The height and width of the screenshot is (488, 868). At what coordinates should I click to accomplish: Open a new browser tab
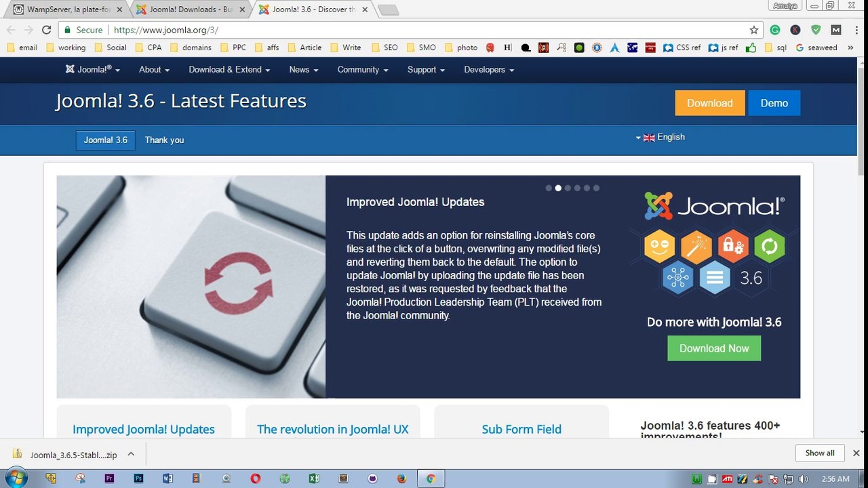point(388,9)
